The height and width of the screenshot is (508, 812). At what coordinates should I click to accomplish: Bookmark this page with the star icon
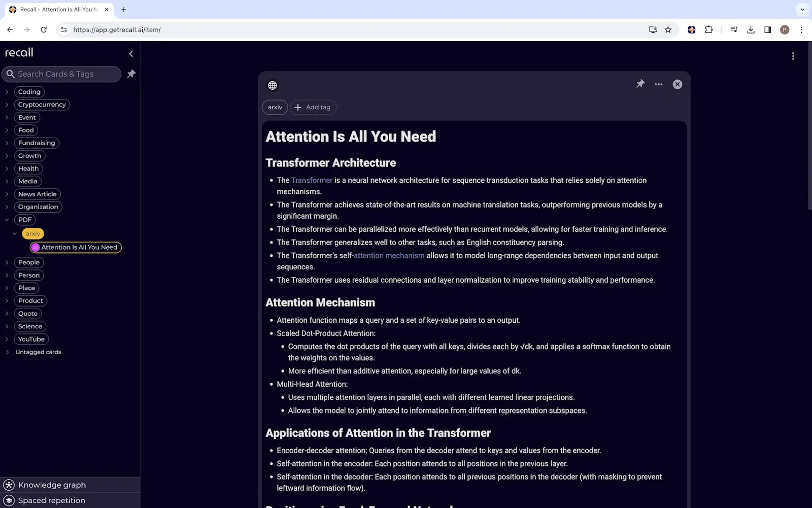click(x=668, y=30)
